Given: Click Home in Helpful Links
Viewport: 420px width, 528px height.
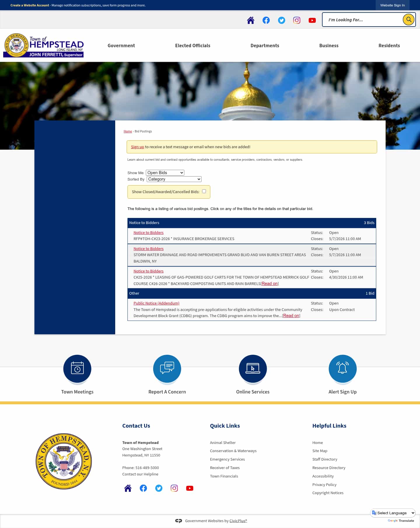Looking at the screenshot, I should [318, 443].
